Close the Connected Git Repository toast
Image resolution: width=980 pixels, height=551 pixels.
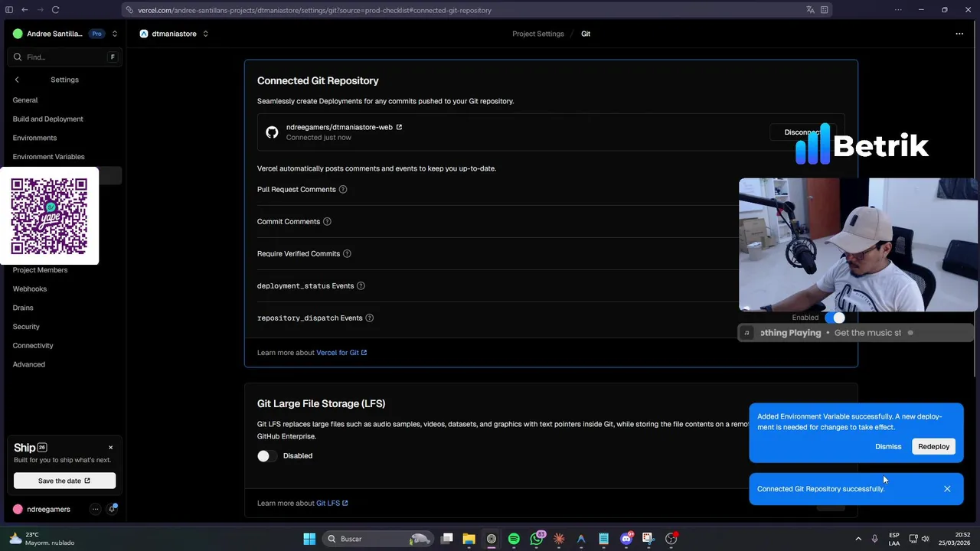click(947, 489)
